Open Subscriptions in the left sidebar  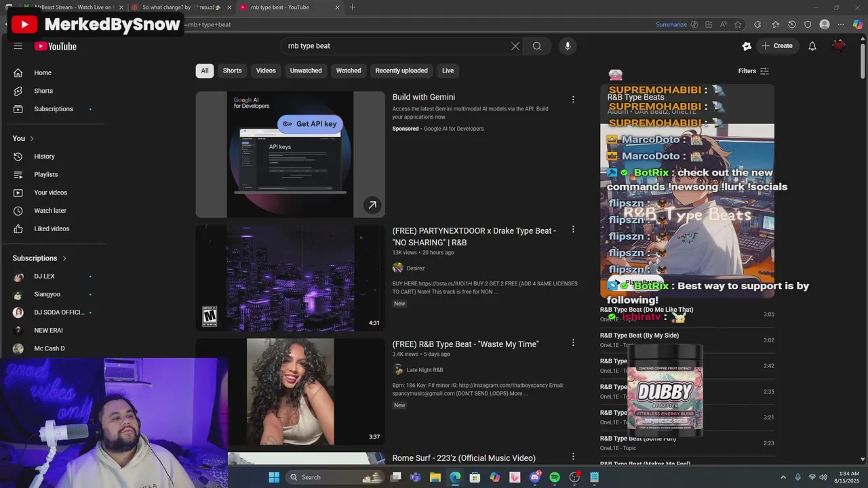point(54,109)
